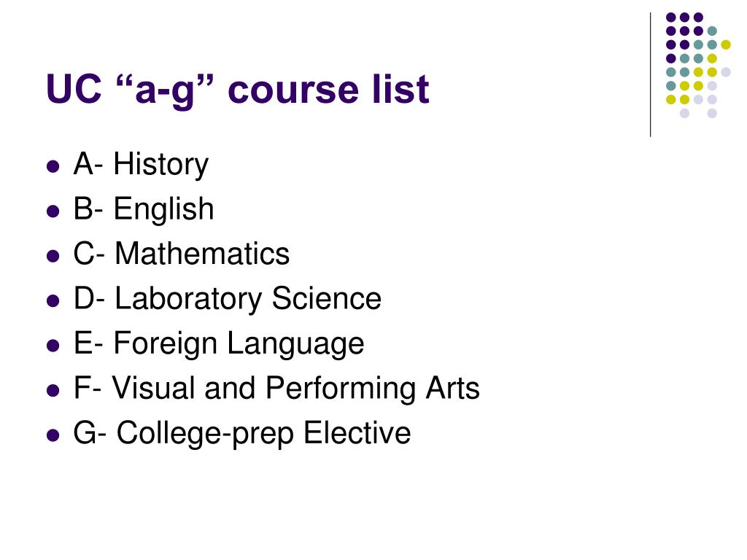
Task: Click the bullet beside Visual and Performing Arts
Action: coord(53,390)
